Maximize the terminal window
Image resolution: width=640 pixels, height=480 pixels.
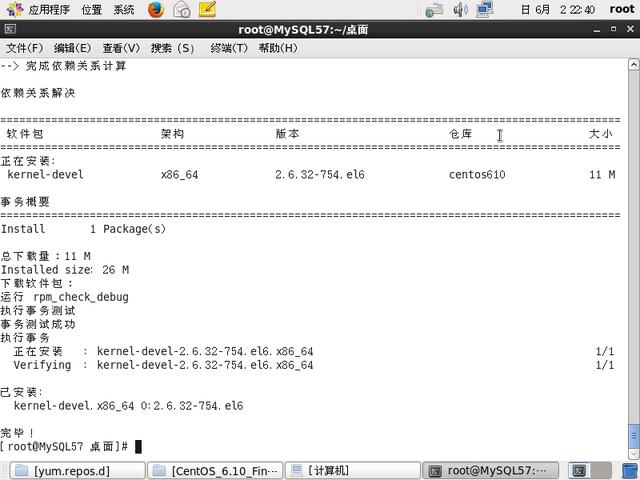point(613,29)
